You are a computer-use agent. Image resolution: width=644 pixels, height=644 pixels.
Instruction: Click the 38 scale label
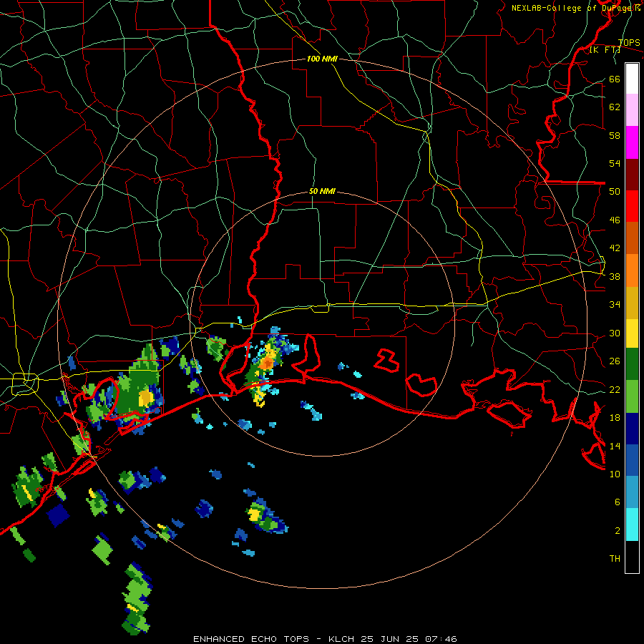coord(615,276)
